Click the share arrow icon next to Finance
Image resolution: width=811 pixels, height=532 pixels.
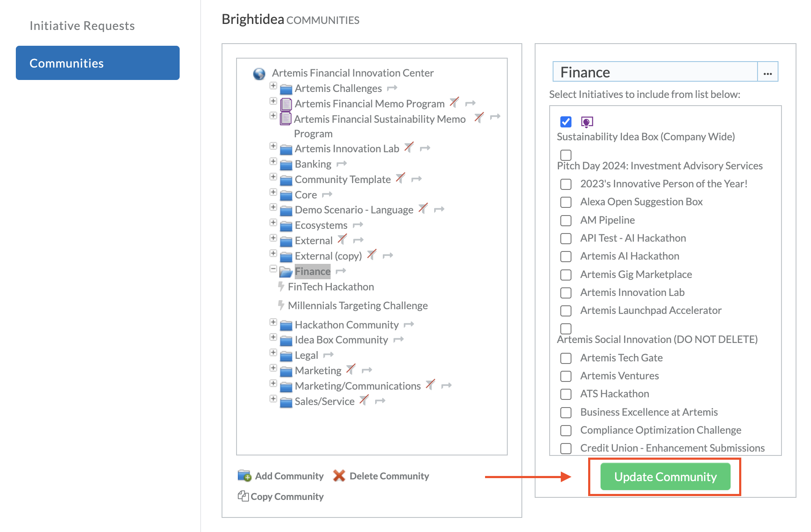(341, 271)
